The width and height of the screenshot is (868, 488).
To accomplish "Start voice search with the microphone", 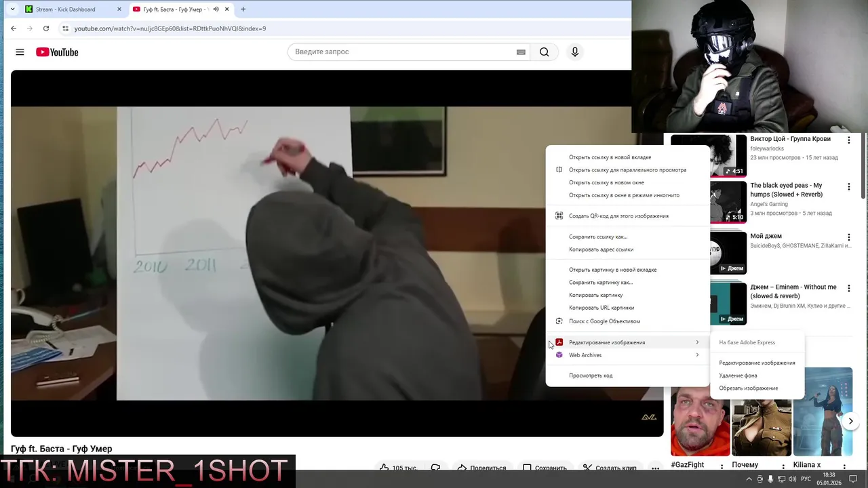I will coord(575,52).
